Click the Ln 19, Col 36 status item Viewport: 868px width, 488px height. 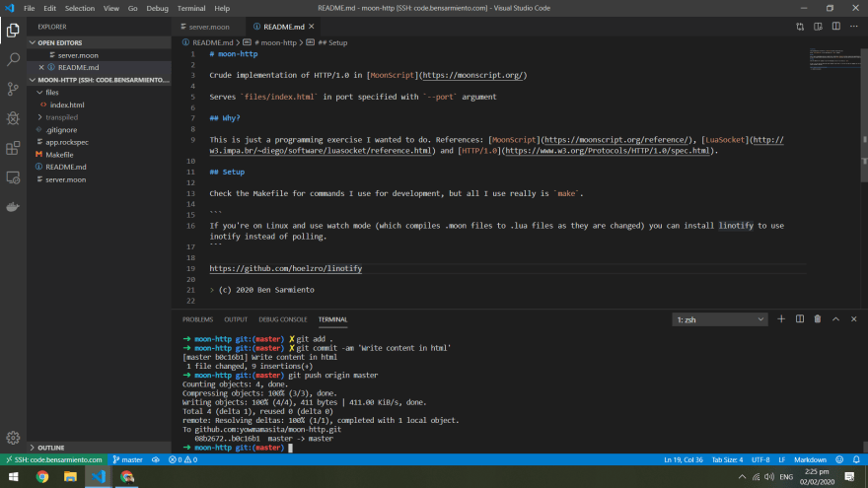click(684, 459)
